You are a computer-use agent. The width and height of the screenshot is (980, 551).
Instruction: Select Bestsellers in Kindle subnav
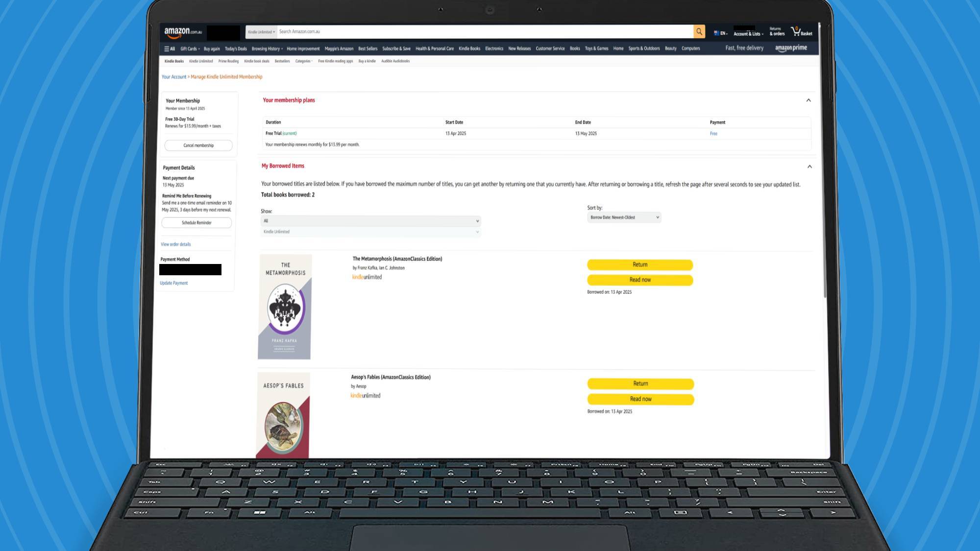pyautogui.click(x=282, y=61)
